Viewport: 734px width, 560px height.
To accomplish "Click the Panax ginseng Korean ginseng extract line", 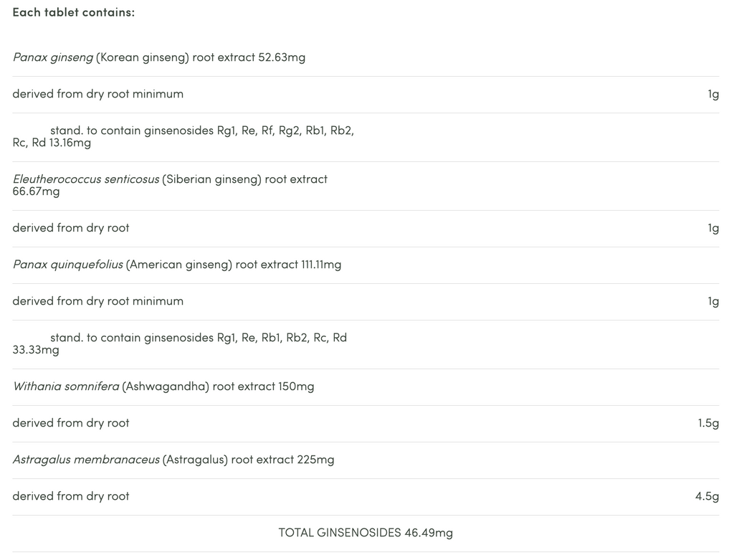I will click(x=158, y=57).
